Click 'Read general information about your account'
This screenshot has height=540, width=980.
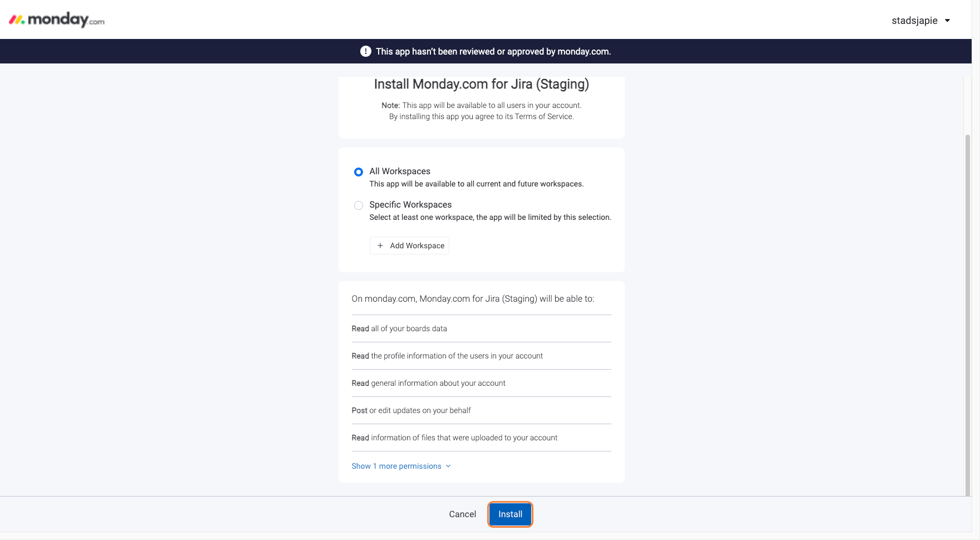click(481, 383)
